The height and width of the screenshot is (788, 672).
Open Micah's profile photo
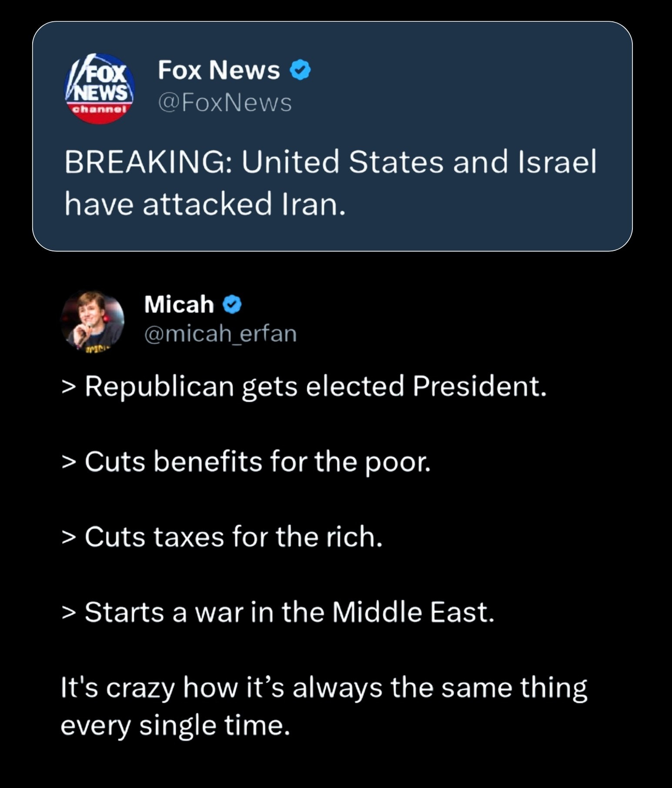pyautogui.click(x=93, y=321)
